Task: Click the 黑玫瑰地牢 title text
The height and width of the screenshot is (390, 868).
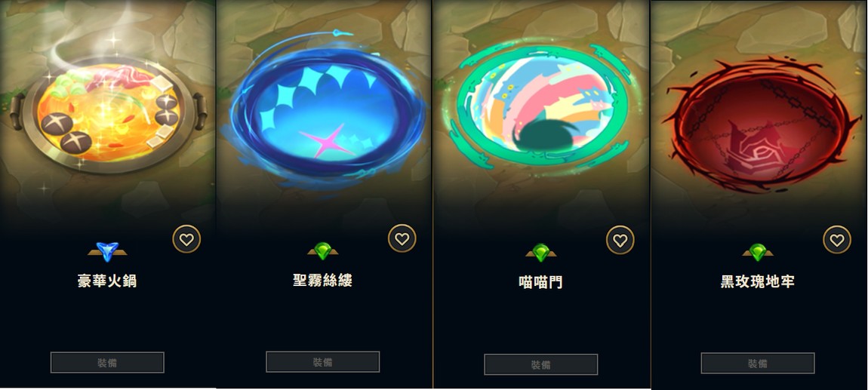Action: (758, 281)
